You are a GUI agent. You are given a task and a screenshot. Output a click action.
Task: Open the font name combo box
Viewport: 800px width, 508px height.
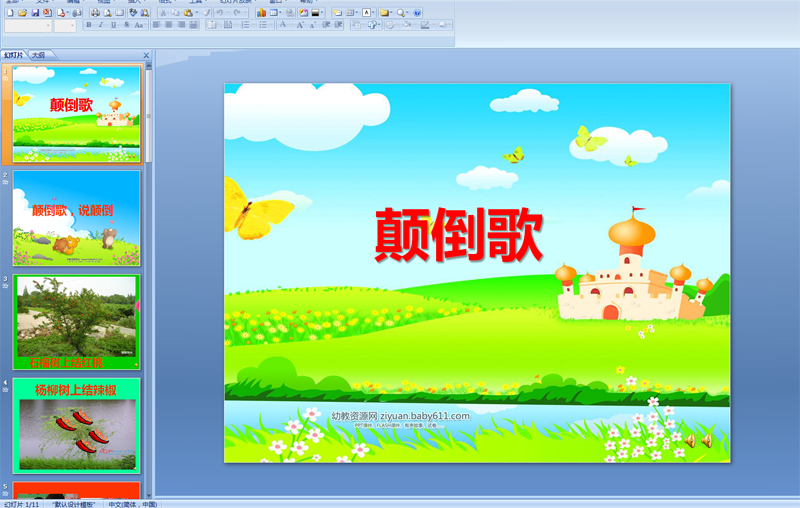28,26
